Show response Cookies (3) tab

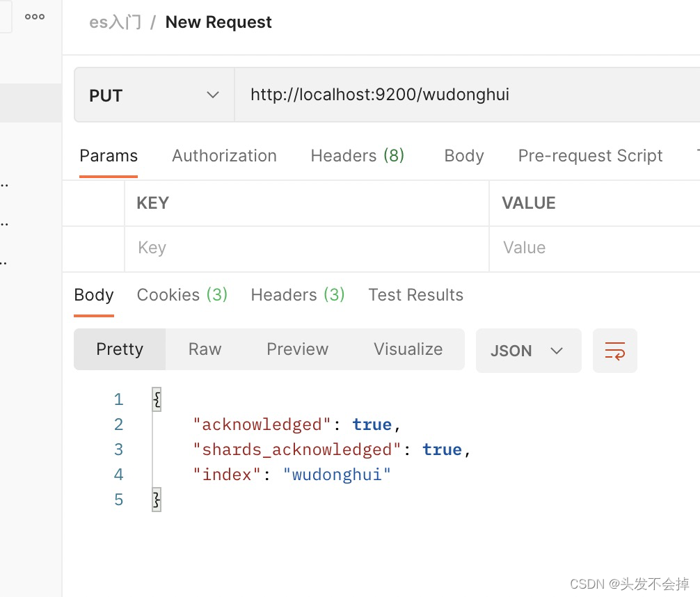[182, 295]
